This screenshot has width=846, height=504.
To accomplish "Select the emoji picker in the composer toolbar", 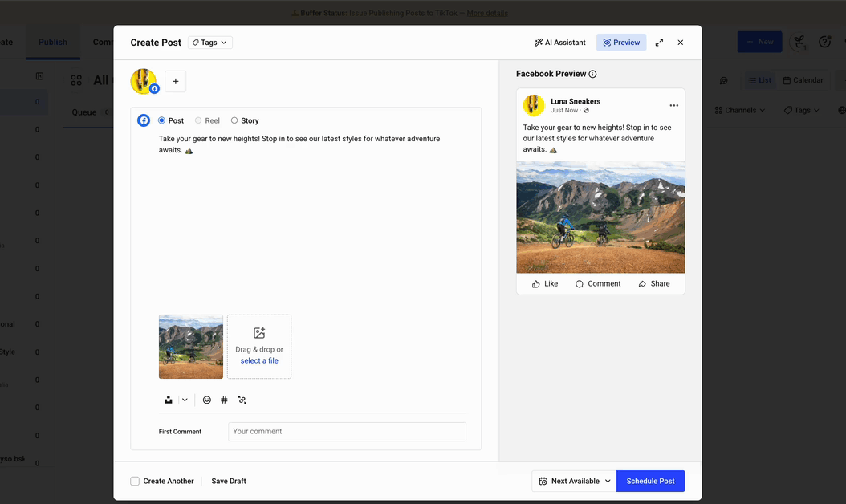I will [206, 399].
